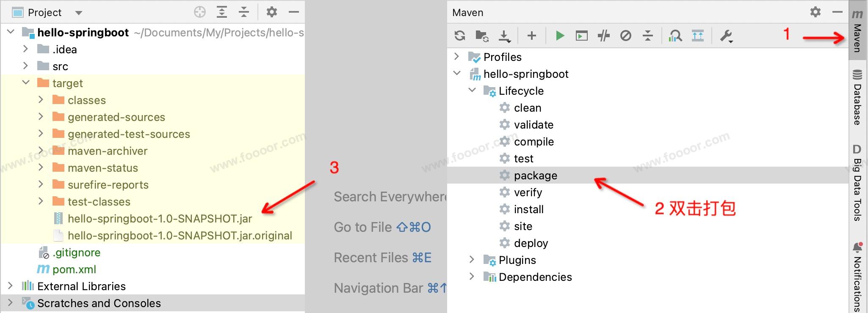
Task: Select hello-springboot-1.0-SNAPSHOT.jar file
Action: (160, 219)
